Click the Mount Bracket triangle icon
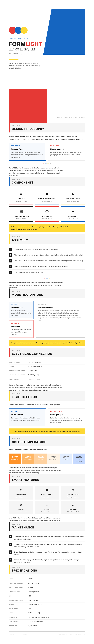 pyautogui.click(x=73, y=194)
